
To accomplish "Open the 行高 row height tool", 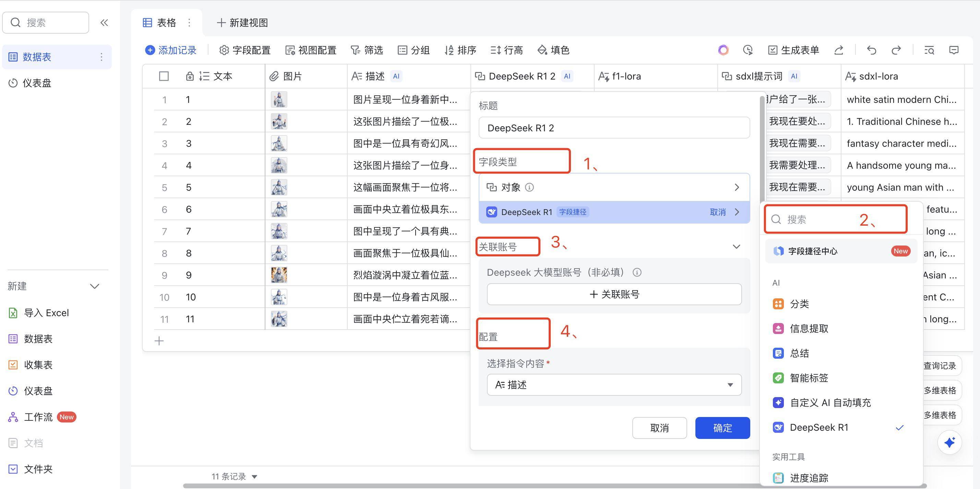I will click(x=507, y=50).
